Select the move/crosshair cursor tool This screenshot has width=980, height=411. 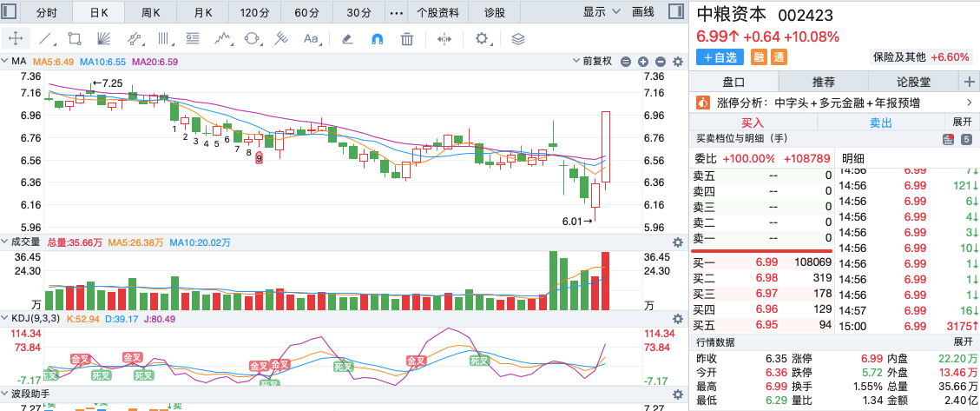[x=16, y=39]
